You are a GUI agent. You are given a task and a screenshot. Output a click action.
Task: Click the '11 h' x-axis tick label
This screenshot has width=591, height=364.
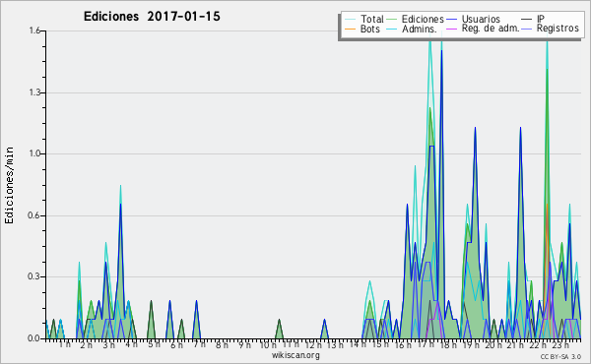click(291, 344)
